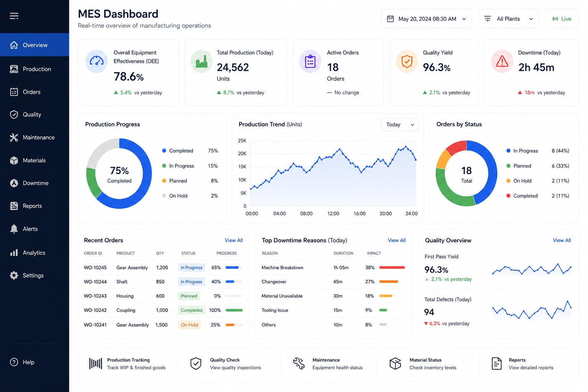Toggle the Live status button
The height and width of the screenshot is (392, 588).
(562, 19)
